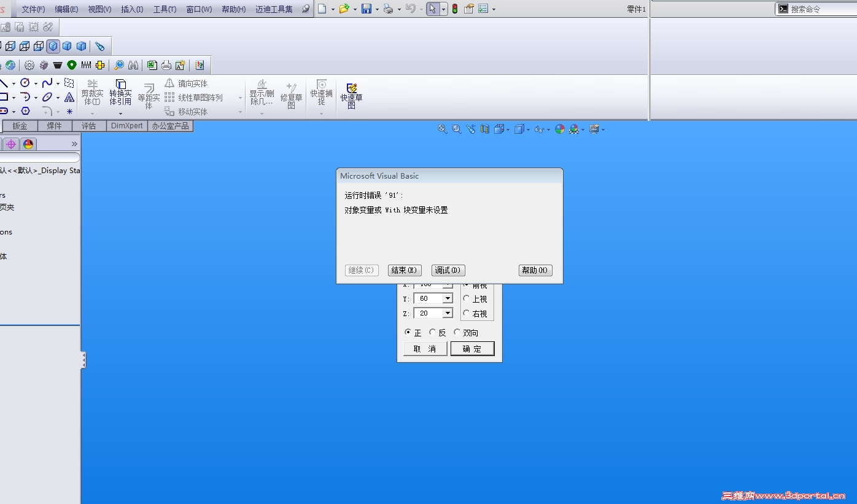Viewport: 857px width, 504px height.
Task: Click the 取消 button
Action: [425, 349]
